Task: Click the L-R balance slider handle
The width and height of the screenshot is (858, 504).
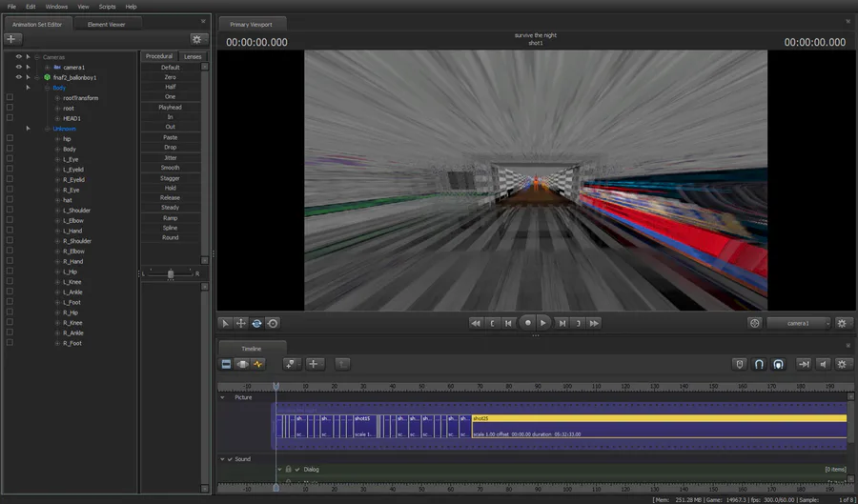Action: click(171, 273)
